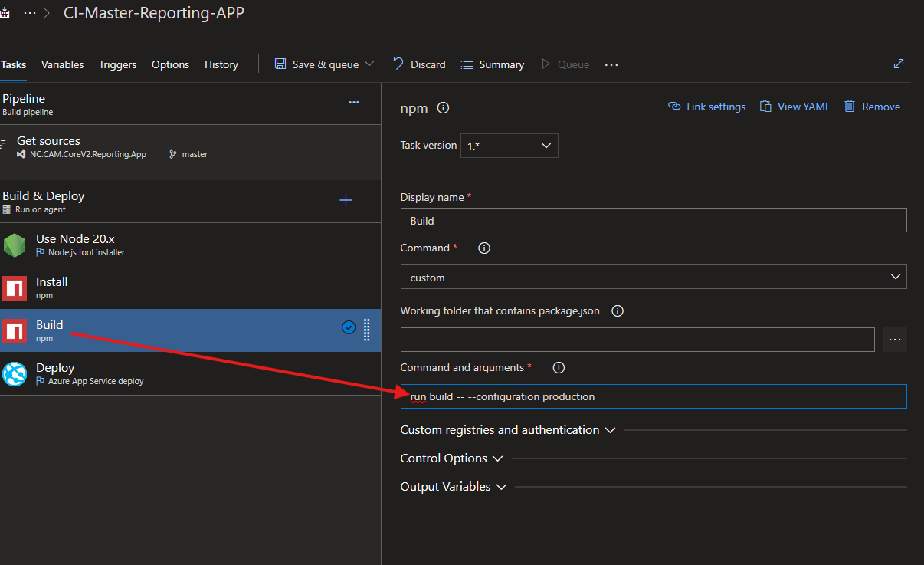The height and width of the screenshot is (565, 924).
Task: Add a task with the plus icon
Action: 346,201
